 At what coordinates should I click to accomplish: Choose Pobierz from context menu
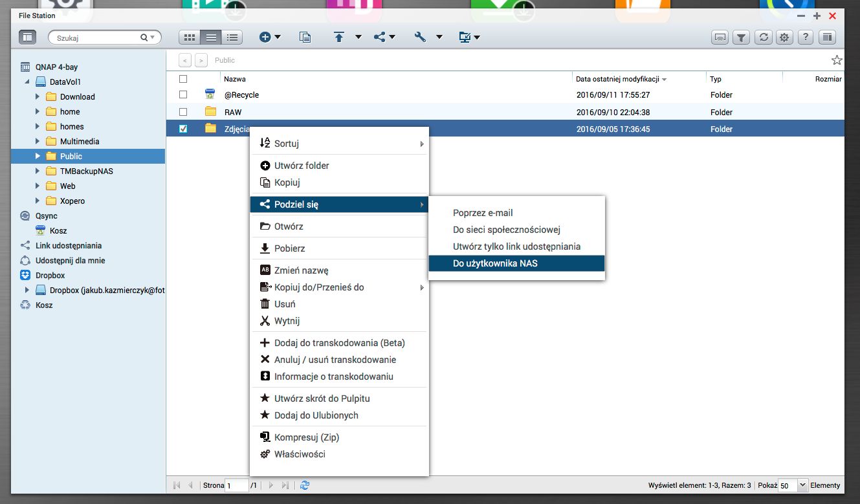point(339,248)
